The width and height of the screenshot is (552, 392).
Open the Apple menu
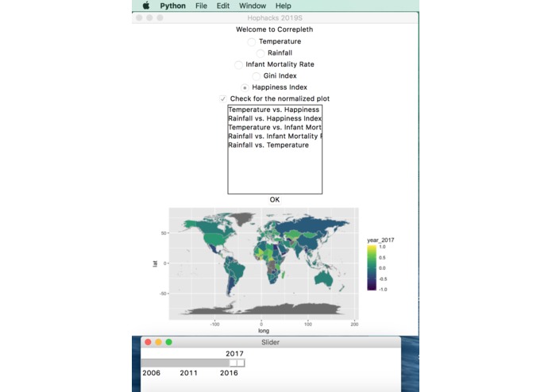[x=146, y=6]
